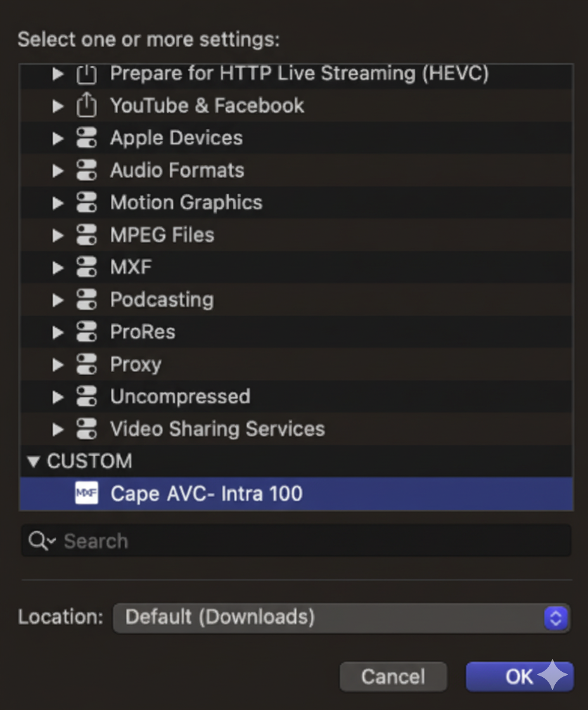Expand the Proxy settings group
Viewport: 588px width, 710px height.
coord(58,365)
